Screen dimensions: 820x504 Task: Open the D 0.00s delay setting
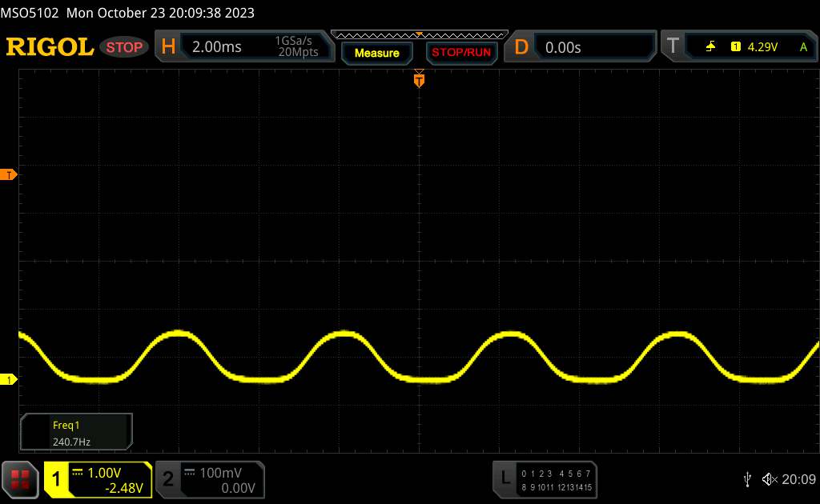point(581,47)
